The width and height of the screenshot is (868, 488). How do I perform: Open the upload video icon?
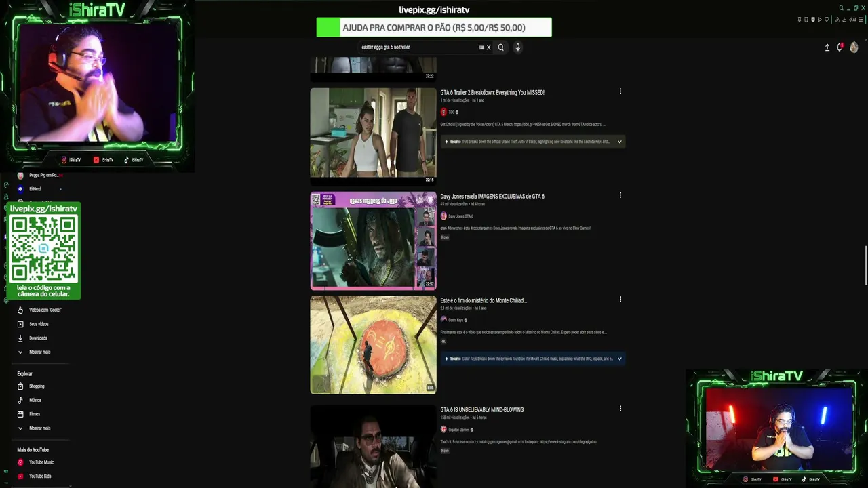coord(827,47)
